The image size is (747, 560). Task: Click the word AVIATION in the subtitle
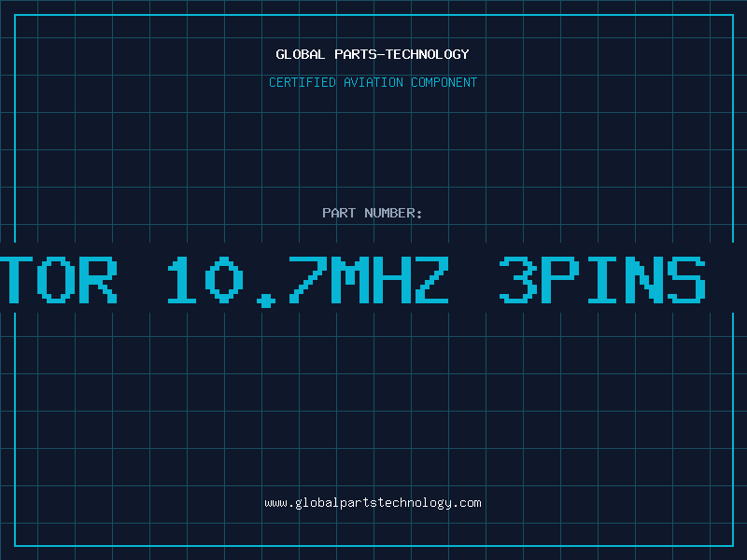tap(373, 82)
